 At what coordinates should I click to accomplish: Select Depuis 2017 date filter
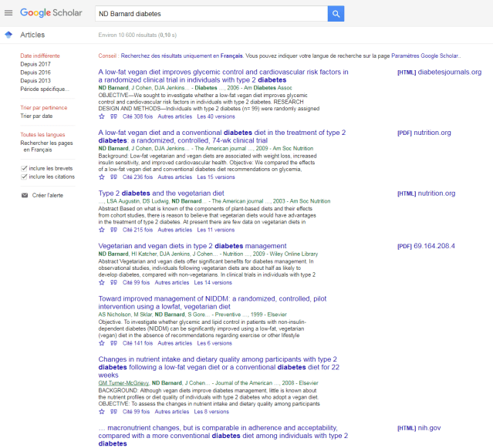pyautogui.click(x=35, y=65)
